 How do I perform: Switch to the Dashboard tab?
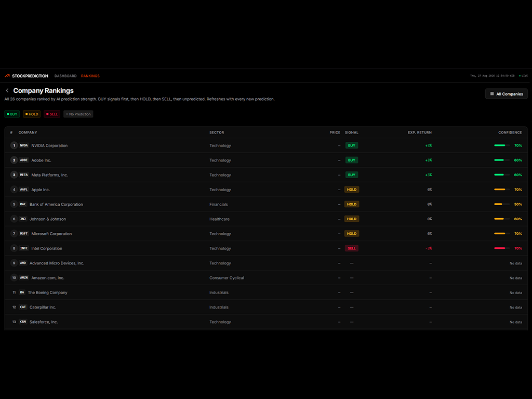(65, 76)
